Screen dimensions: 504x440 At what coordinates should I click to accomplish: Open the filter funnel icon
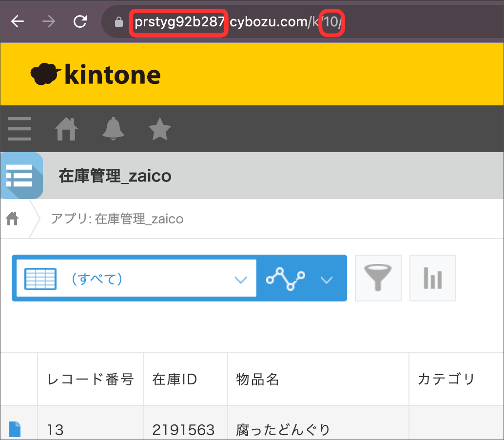click(378, 278)
